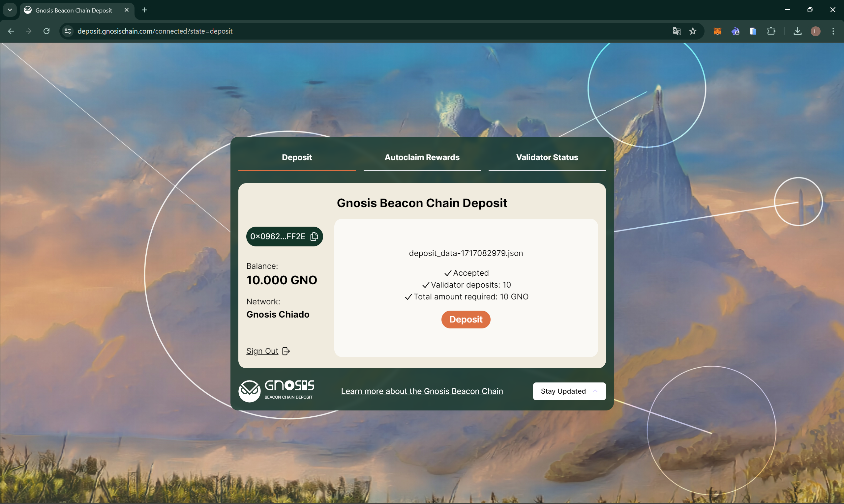Expand the Stay Updated dropdown
The width and height of the screenshot is (844, 504).
pyautogui.click(x=569, y=391)
